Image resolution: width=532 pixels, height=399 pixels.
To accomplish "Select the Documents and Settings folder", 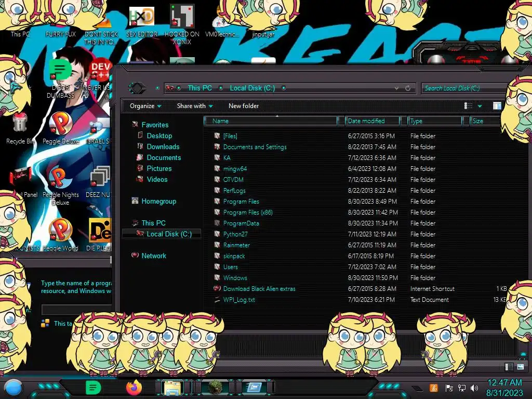I will point(255,147).
